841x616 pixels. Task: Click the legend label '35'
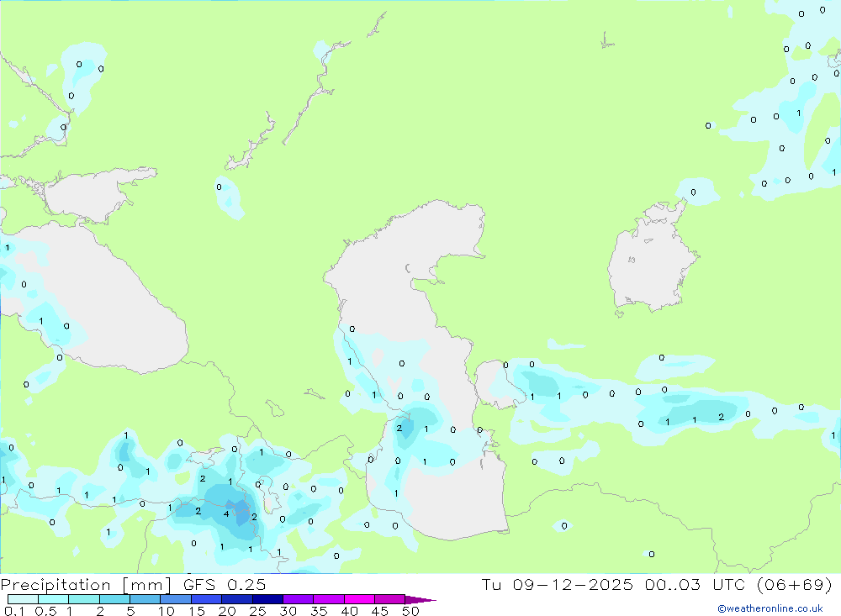click(x=319, y=611)
